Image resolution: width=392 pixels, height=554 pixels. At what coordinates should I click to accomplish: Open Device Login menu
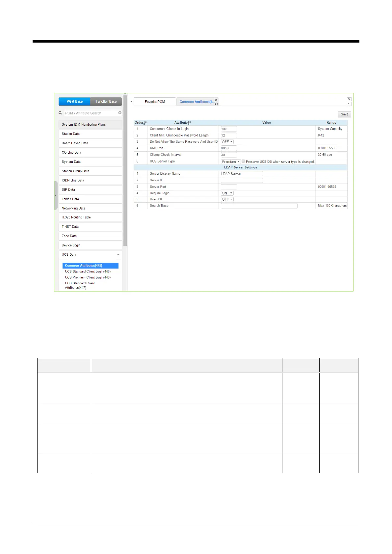pyautogui.click(x=90, y=245)
